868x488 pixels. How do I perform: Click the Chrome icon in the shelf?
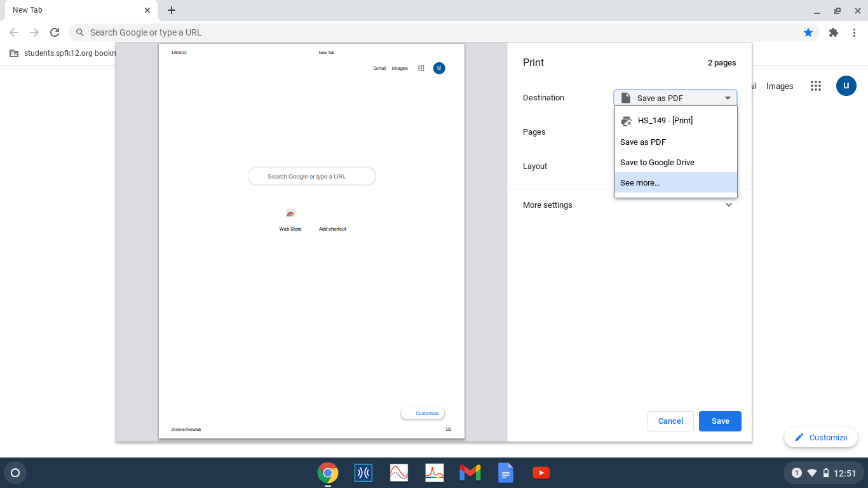point(327,473)
